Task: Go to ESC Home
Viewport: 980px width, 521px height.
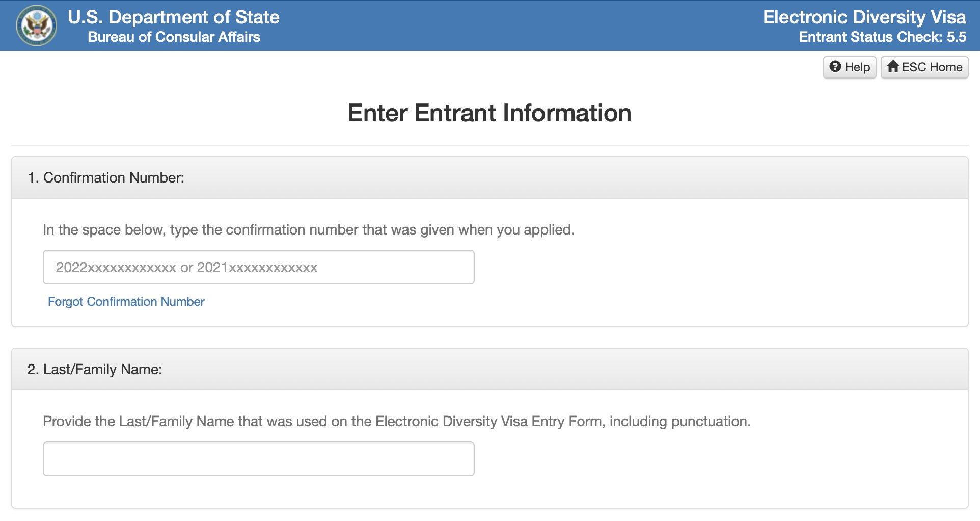Action: tap(924, 67)
